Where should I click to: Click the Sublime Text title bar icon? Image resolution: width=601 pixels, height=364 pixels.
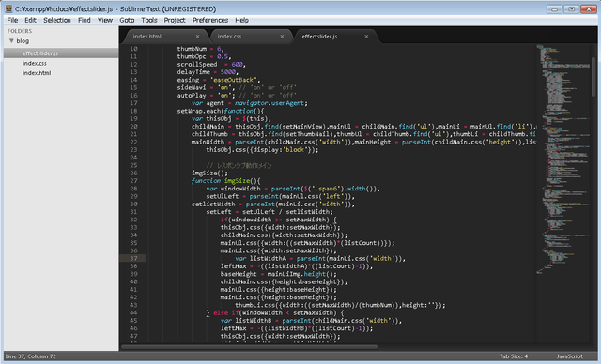[x=8, y=8]
